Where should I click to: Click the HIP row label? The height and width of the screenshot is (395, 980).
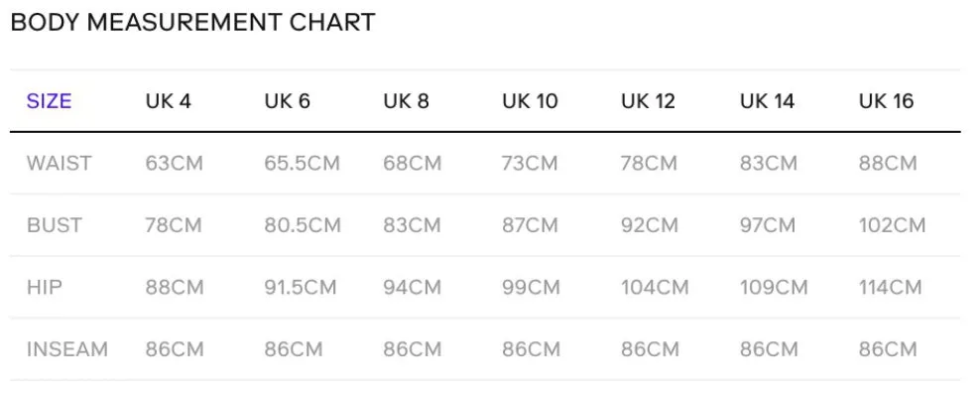point(45,287)
